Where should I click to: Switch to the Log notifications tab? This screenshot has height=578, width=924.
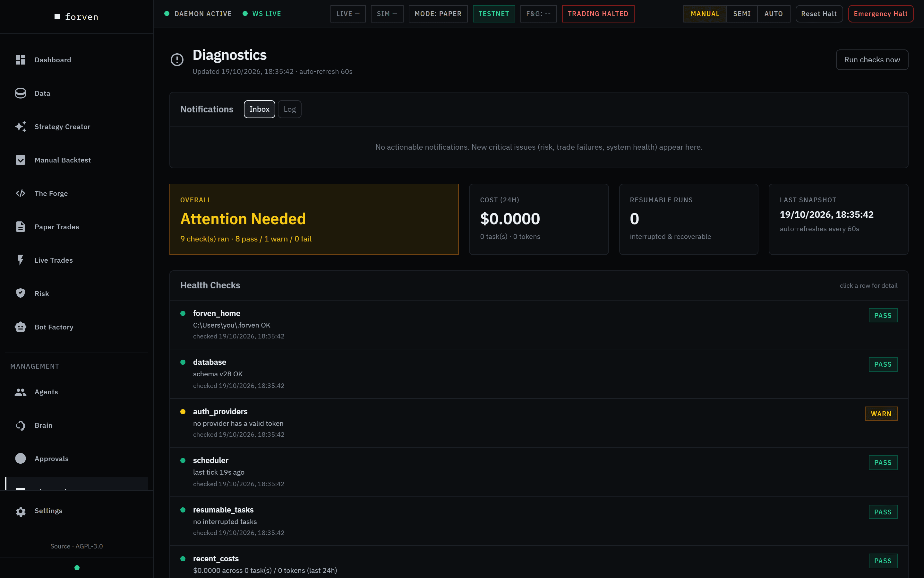coord(290,109)
